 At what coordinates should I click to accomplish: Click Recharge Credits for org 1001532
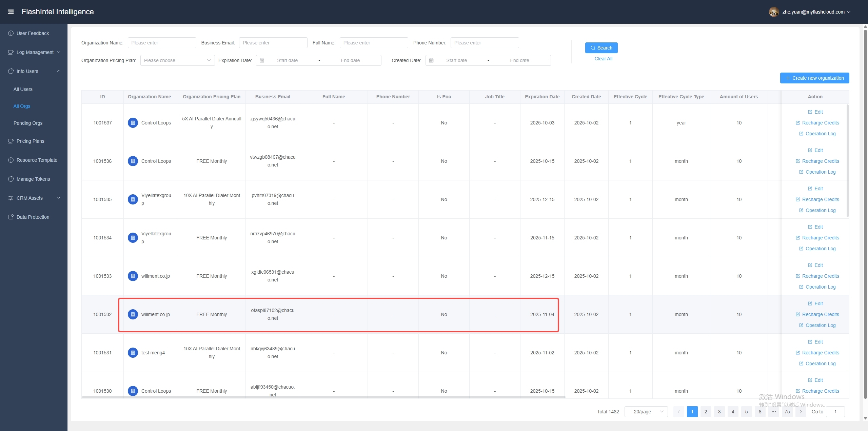point(820,314)
